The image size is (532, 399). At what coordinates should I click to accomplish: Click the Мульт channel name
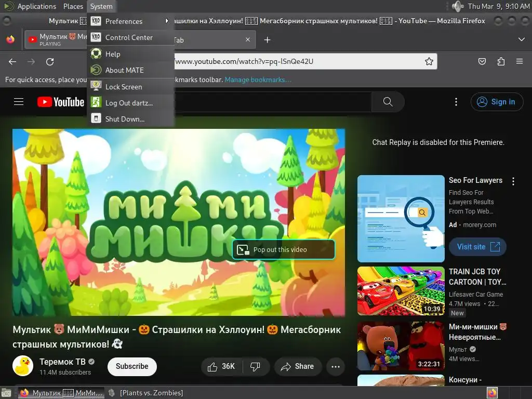tap(458, 350)
